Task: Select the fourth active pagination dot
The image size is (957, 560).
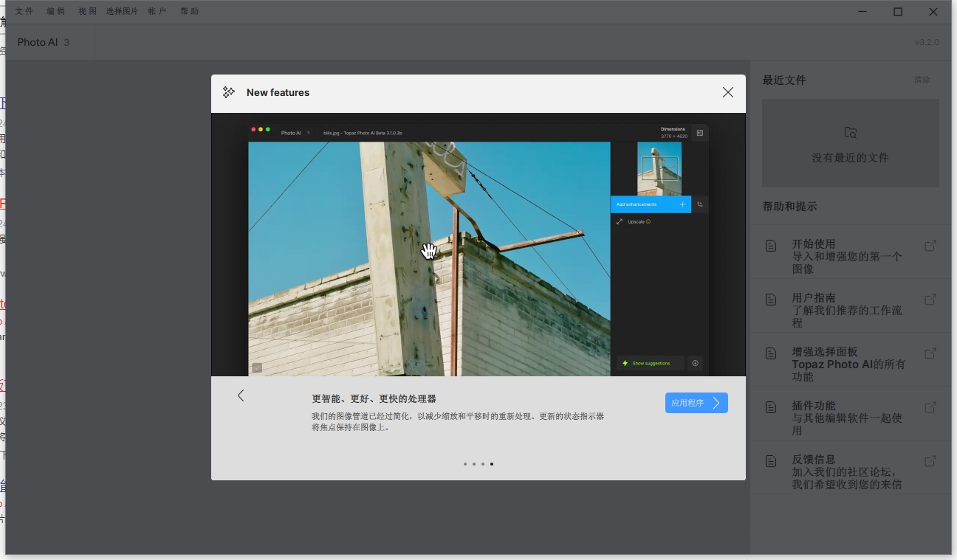Action: pos(492,464)
